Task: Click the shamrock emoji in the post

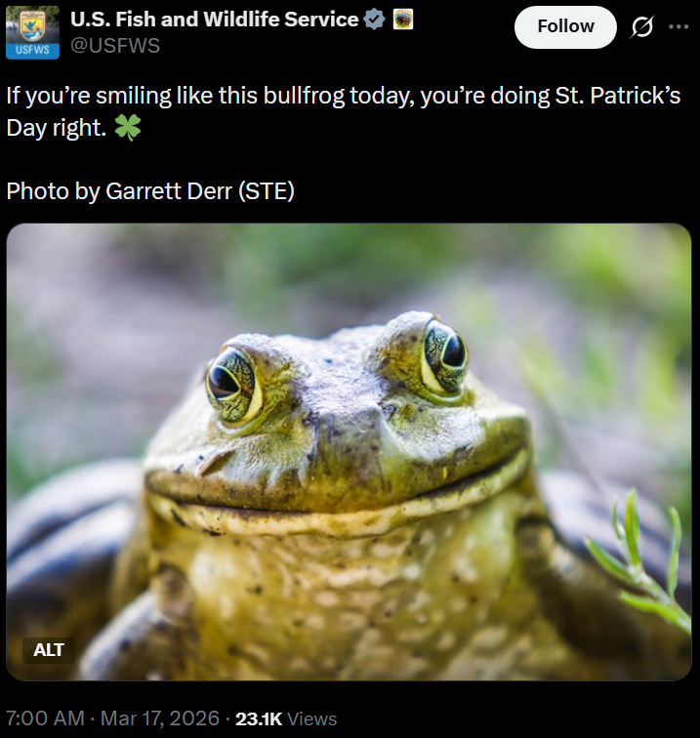Action: [x=127, y=128]
